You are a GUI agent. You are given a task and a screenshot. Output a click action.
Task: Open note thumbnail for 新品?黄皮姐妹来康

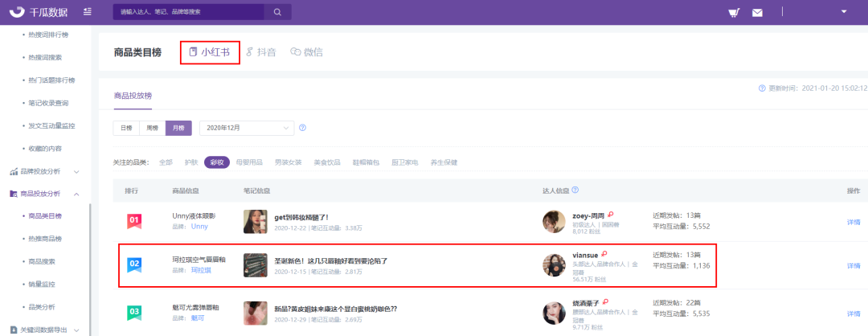pyautogui.click(x=256, y=313)
